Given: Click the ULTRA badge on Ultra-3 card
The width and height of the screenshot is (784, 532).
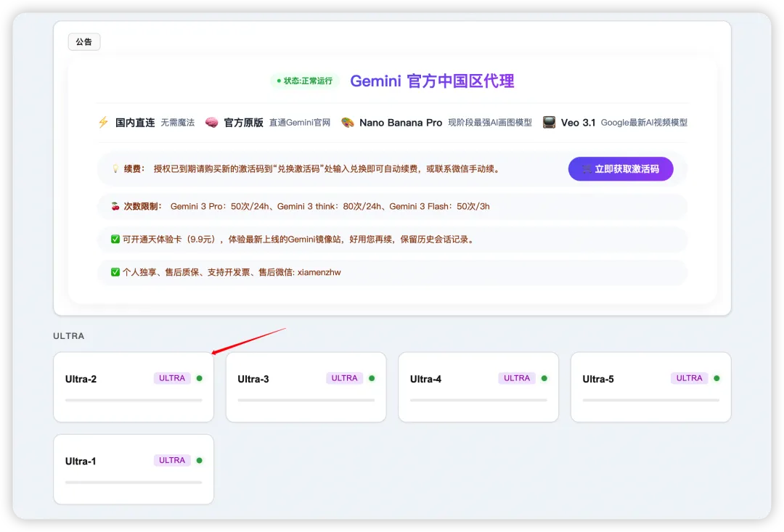Looking at the screenshot, I should coord(345,379).
